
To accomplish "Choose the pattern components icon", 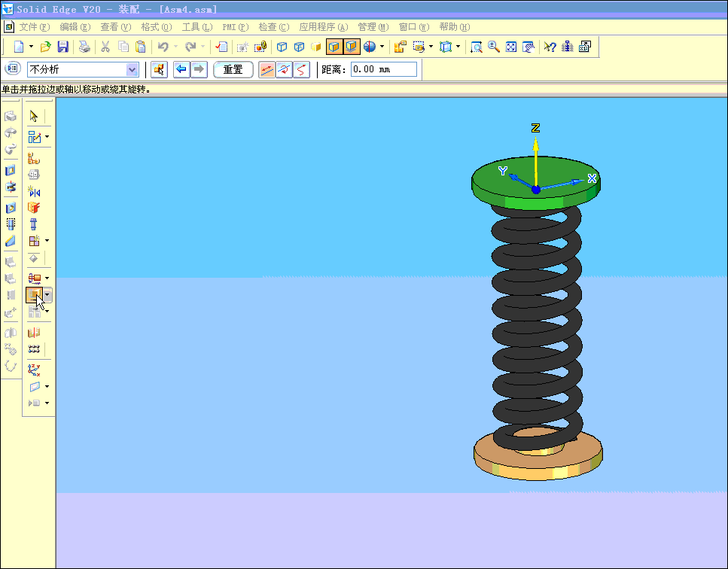I will (x=34, y=349).
